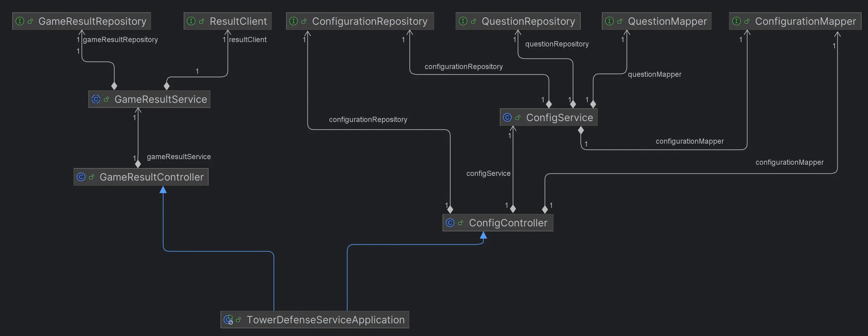Click the configService edge label
This screenshot has height=336, width=868.
[x=488, y=173]
